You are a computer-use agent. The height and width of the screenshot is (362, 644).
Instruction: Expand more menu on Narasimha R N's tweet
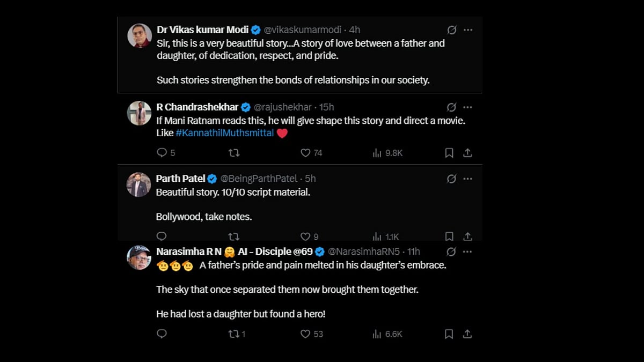tap(468, 252)
